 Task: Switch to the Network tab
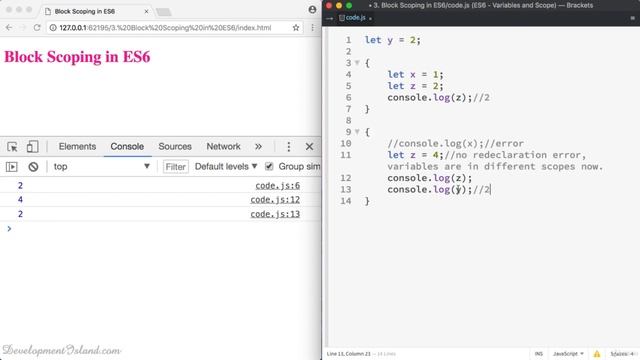click(223, 147)
